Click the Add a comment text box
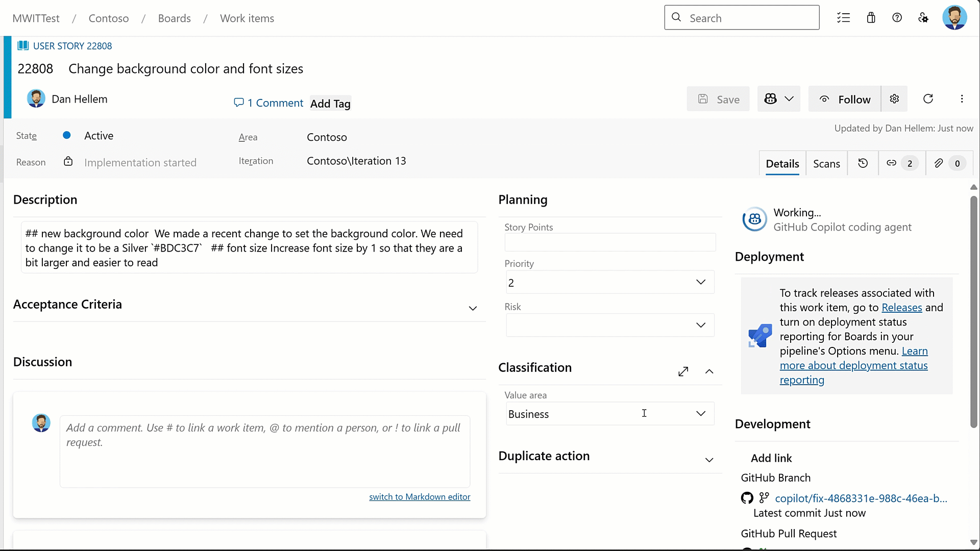Screen dimensions: 980x551 click(x=265, y=452)
